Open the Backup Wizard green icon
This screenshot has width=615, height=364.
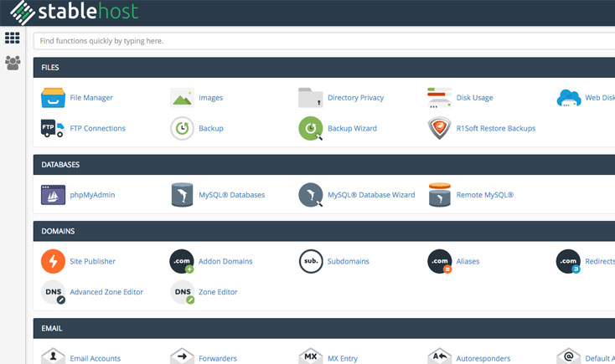pyautogui.click(x=311, y=128)
